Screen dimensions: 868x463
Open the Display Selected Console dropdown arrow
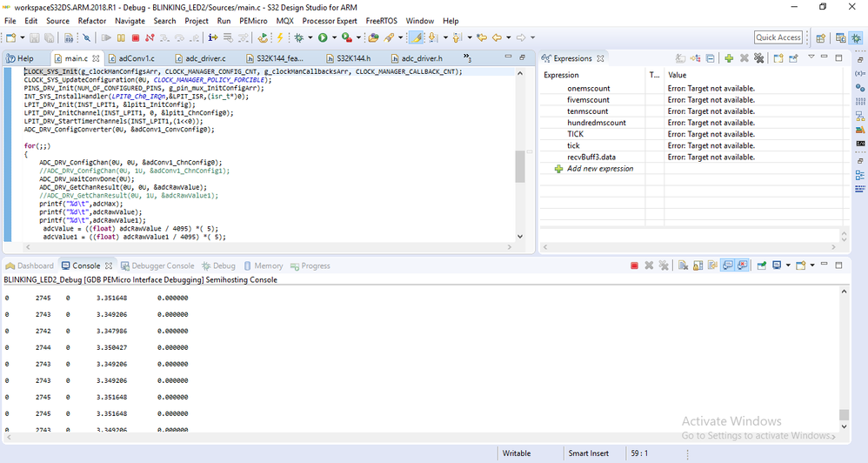(x=788, y=265)
